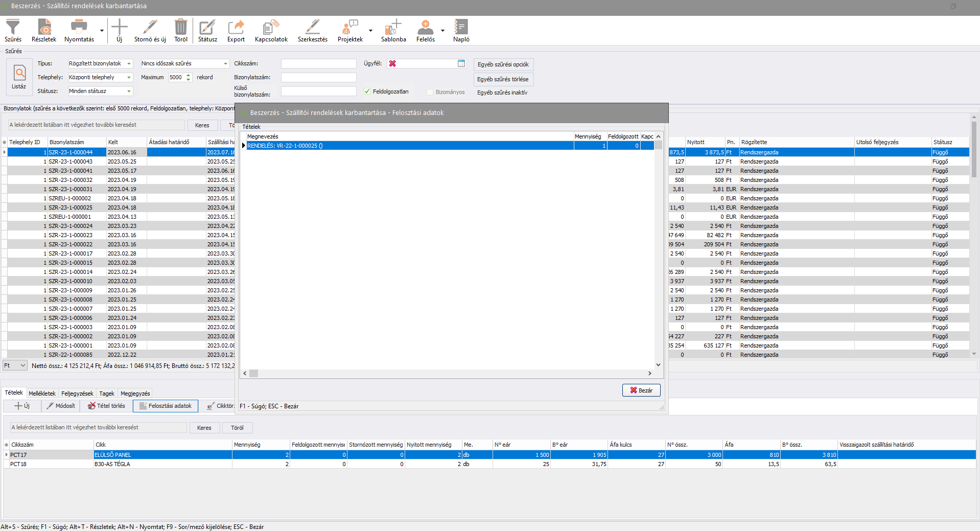Image resolution: width=980 pixels, height=531 pixels.
Task: Close the dialog with Bezár button
Action: point(641,390)
